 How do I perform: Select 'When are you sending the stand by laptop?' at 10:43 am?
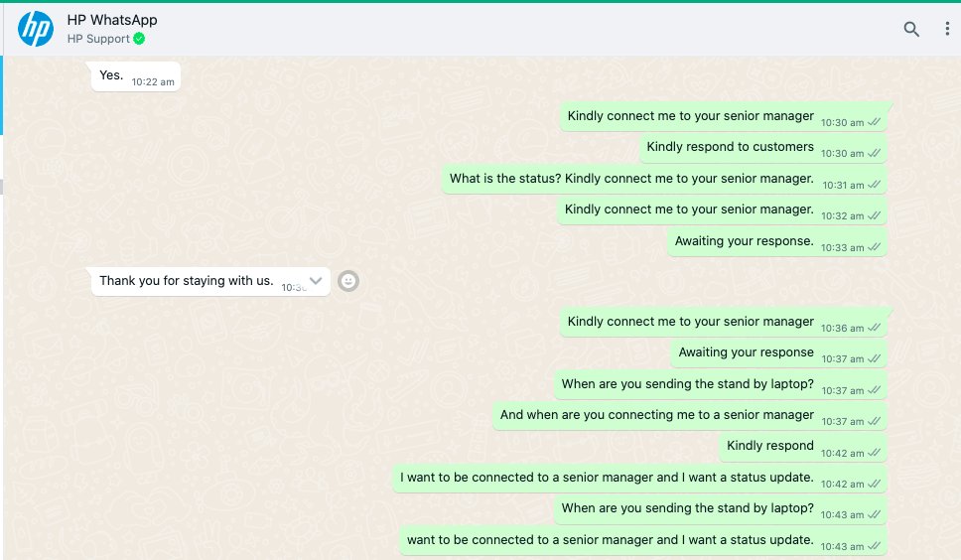[721, 509]
